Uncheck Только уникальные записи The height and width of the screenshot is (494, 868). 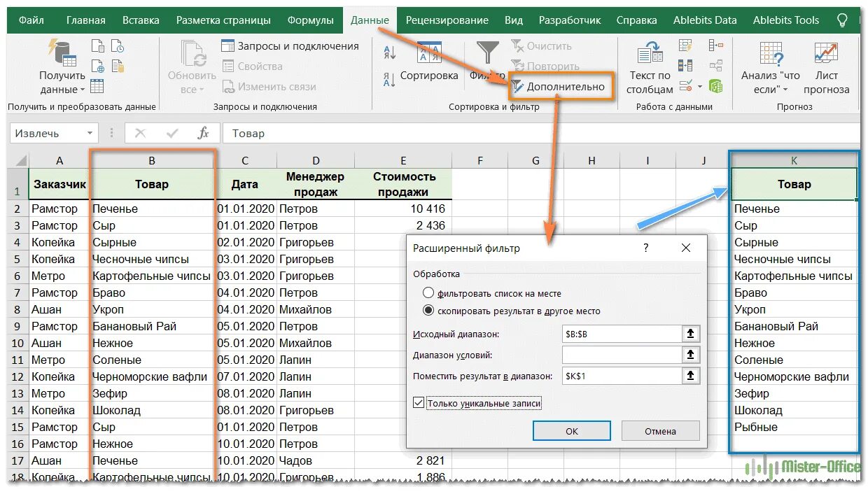point(419,402)
